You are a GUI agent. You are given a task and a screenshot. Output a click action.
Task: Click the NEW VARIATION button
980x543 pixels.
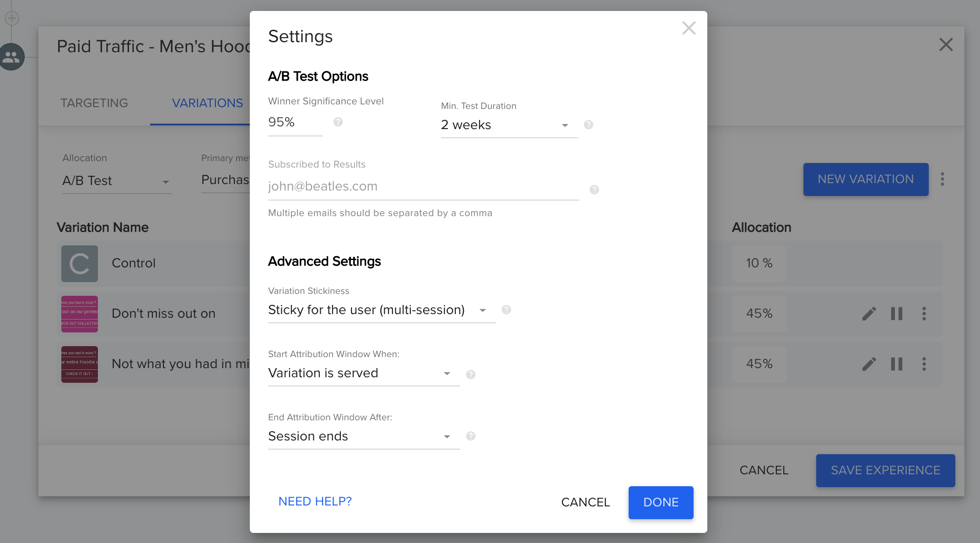coord(866,179)
